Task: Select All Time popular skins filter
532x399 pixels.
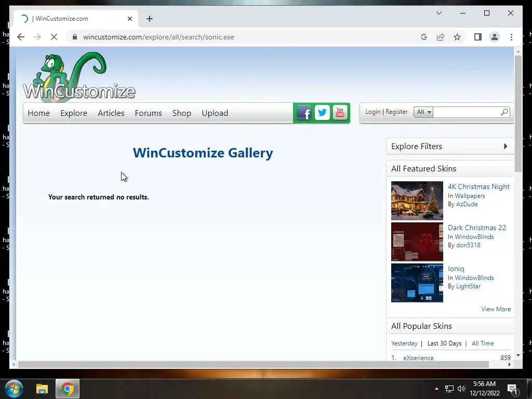Action: [483, 343]
